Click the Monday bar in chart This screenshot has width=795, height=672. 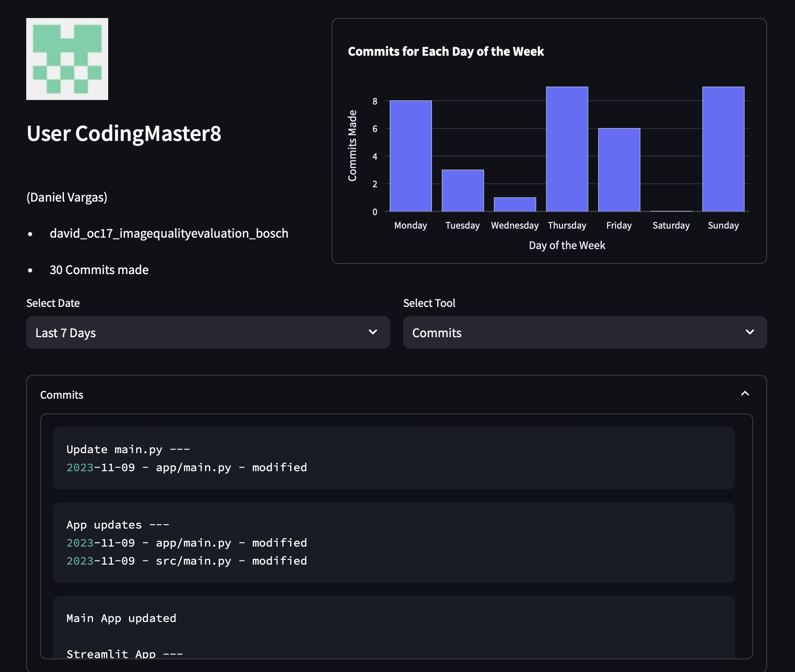(411, 156)
